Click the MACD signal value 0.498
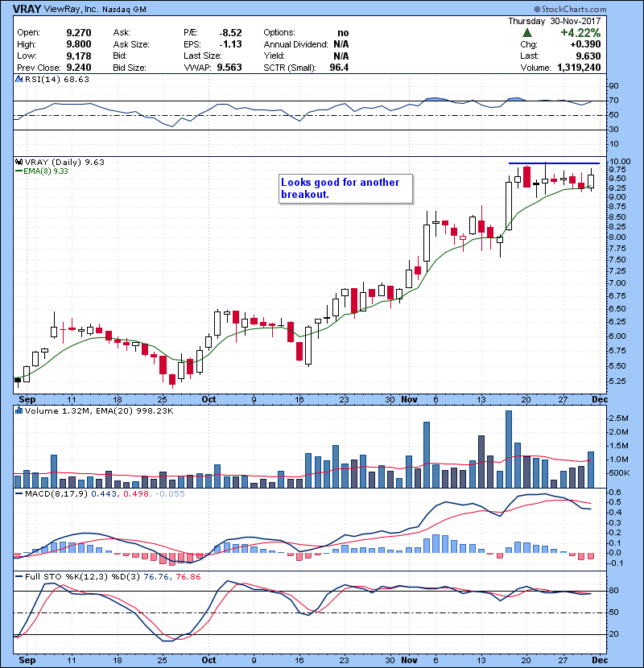This screenshot has width=644, height=668. [135, 494]
